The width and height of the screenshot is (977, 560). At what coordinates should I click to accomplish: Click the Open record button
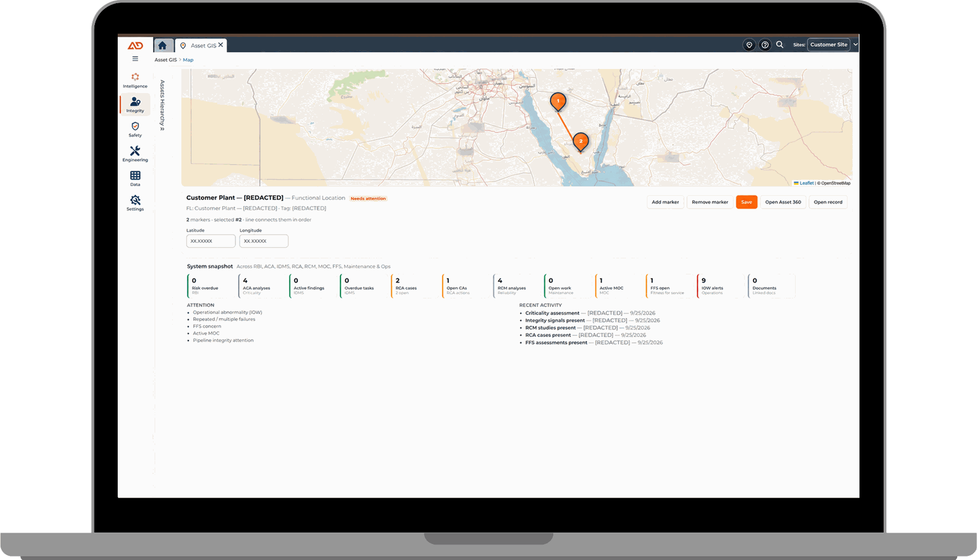[x=828, y=202]
